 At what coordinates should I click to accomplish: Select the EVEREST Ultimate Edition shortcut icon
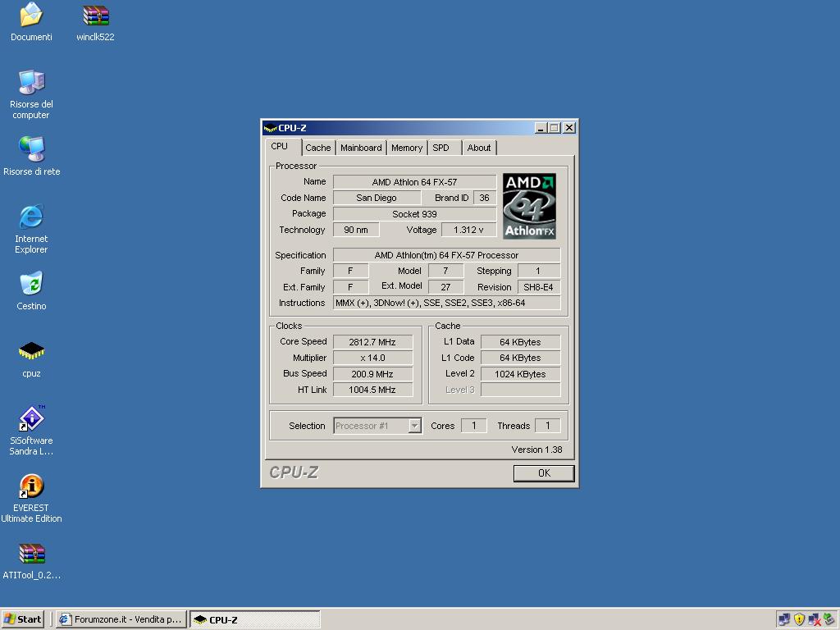31,486
